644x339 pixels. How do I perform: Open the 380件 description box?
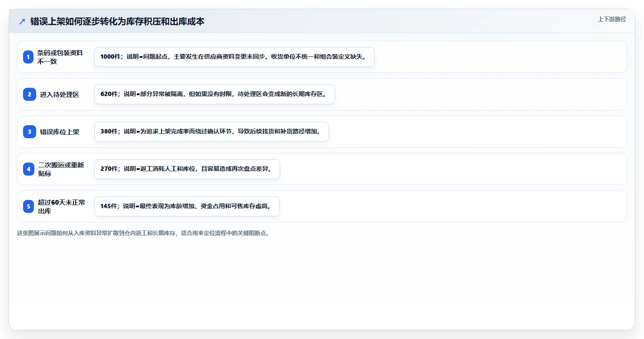(211, 132)
